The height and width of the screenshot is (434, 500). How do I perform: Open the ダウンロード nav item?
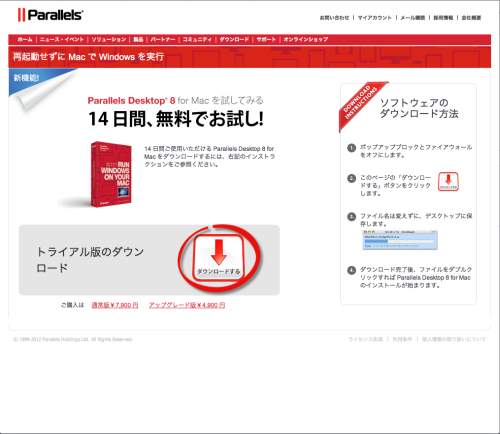[234, 39]
